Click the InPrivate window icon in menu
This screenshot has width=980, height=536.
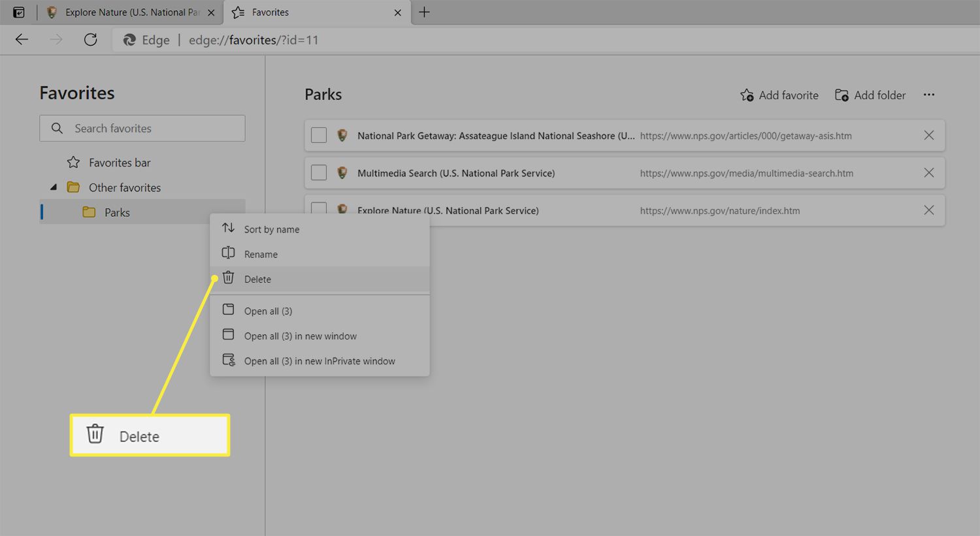coord(229,360)
